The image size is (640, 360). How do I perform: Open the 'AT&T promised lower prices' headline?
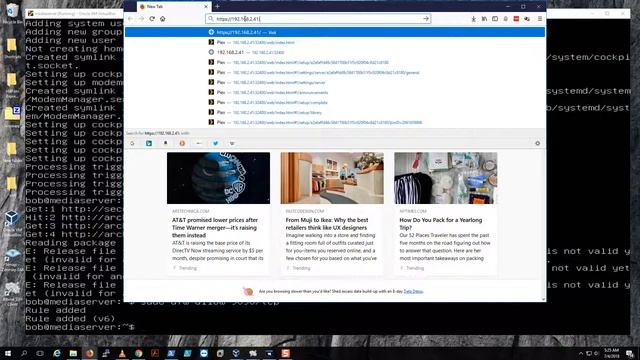215,228
